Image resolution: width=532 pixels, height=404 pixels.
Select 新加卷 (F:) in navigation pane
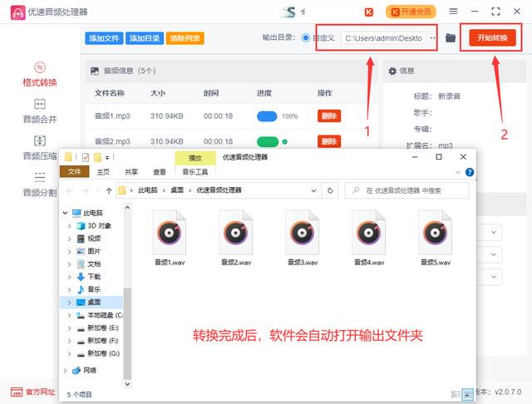(x=98, y=341)
